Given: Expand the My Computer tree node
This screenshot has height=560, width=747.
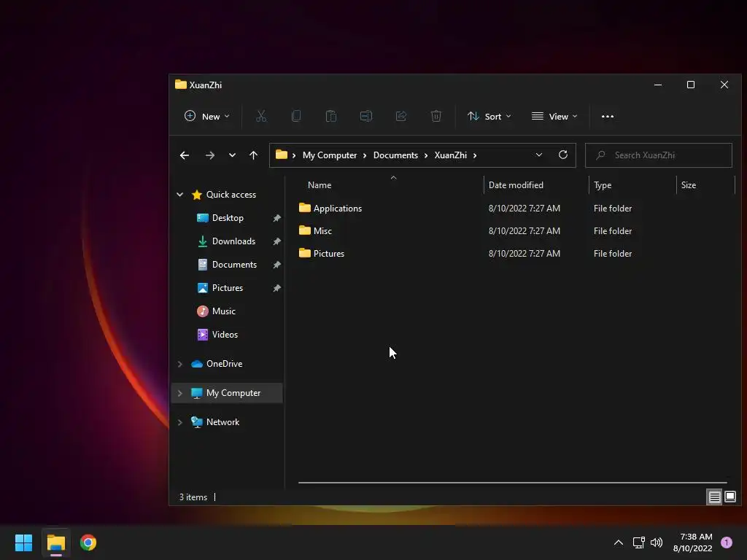Looking at the screenshot, I should point(180,393).
